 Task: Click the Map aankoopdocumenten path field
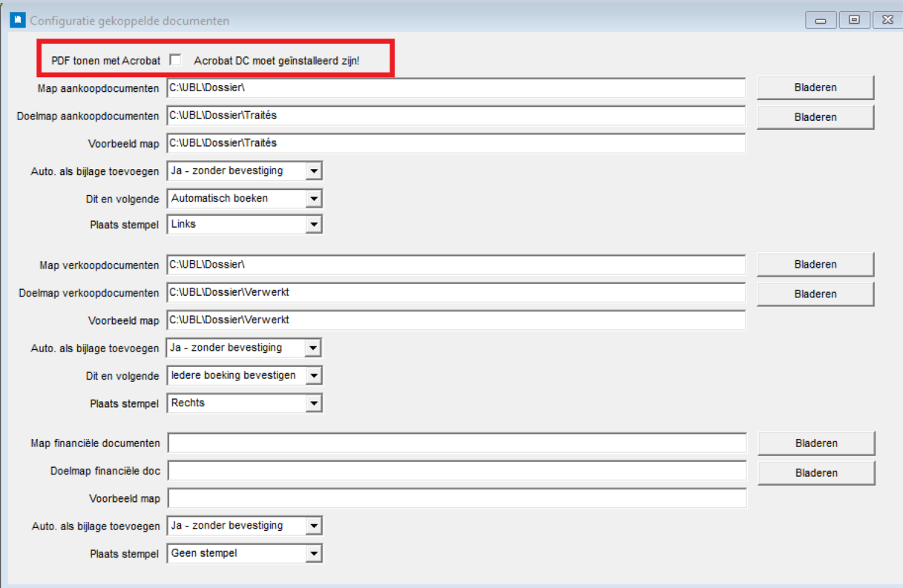[456, 87]
